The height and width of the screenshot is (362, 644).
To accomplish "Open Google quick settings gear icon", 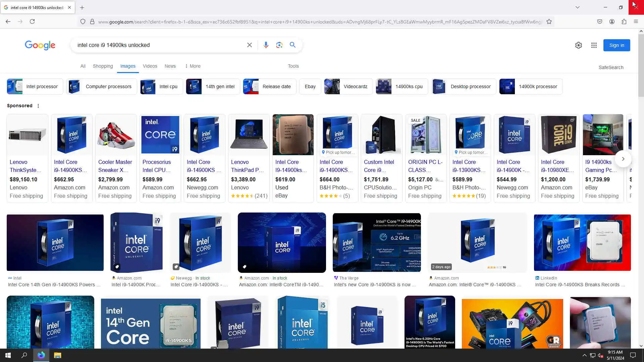I will 578,45.
